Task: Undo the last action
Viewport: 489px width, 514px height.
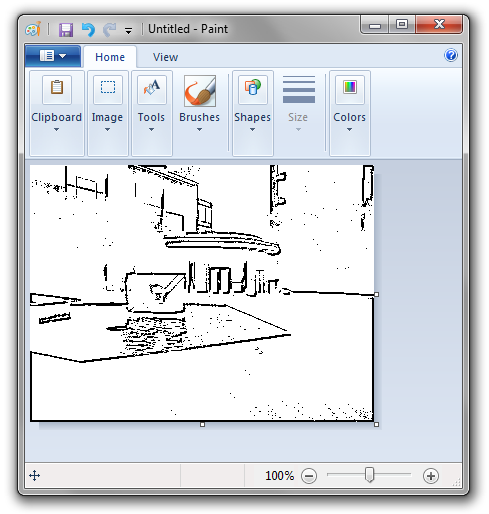Action: [88, 30]
